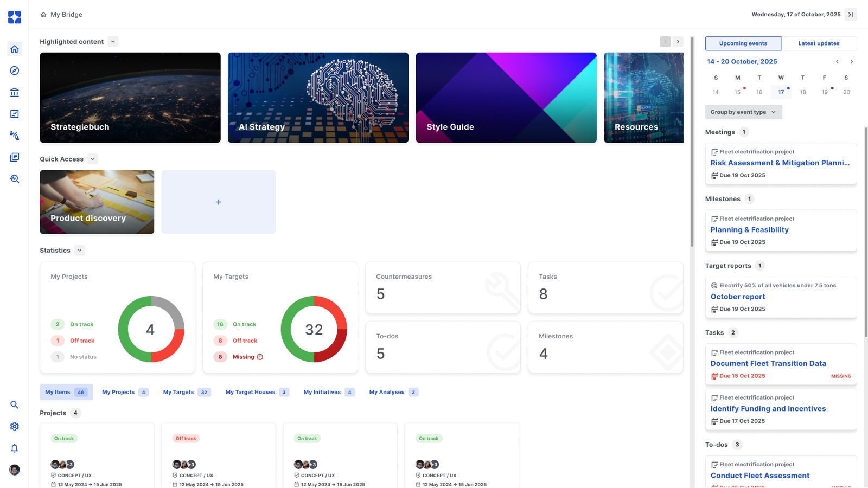Open the user profile avatar in the sidebar

[x=15, y=470]
